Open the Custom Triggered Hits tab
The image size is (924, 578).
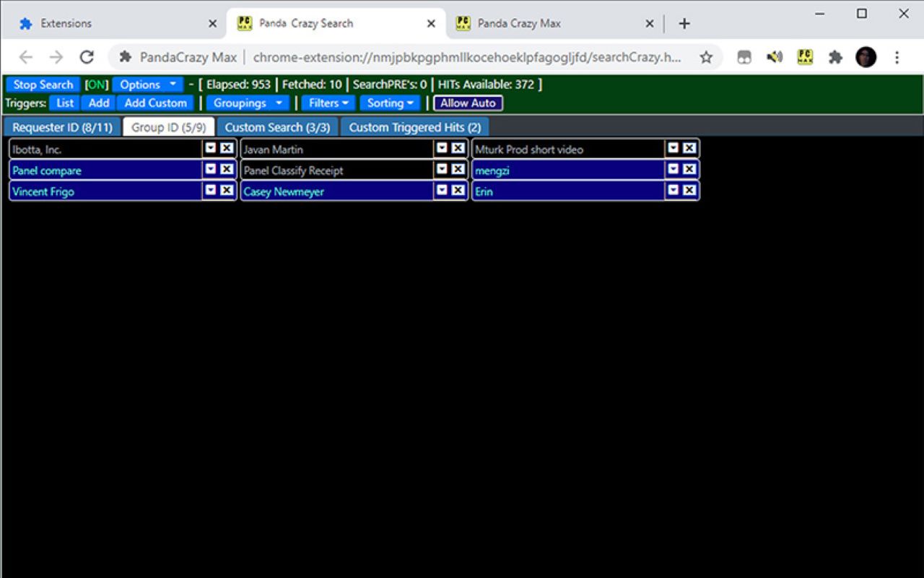click(414, 127)
